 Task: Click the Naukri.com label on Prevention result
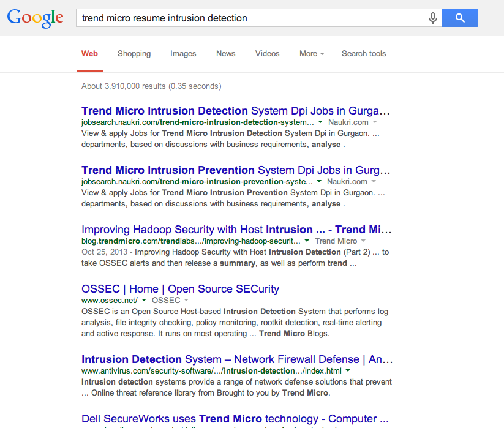[x=347, y=181]
